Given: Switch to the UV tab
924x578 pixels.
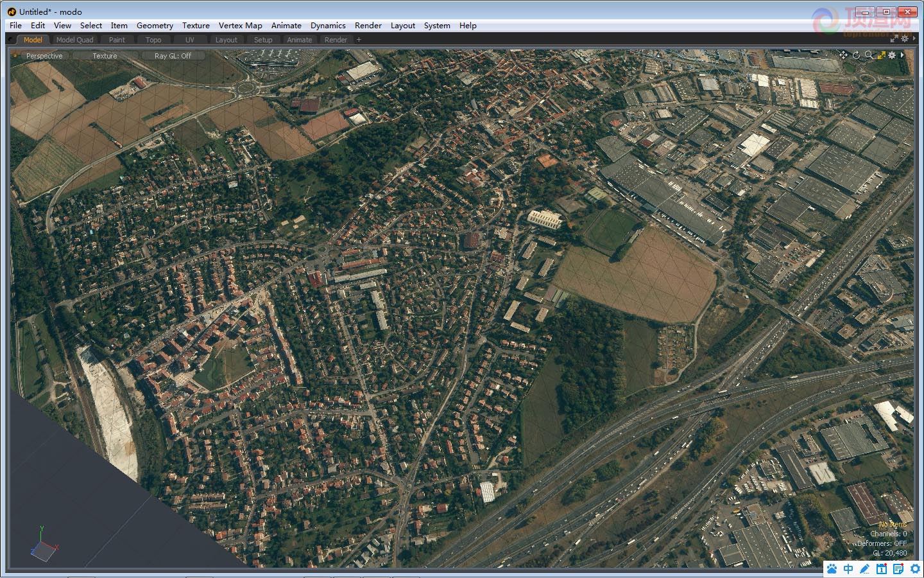Looking at the screenshot, I should 189,40.
